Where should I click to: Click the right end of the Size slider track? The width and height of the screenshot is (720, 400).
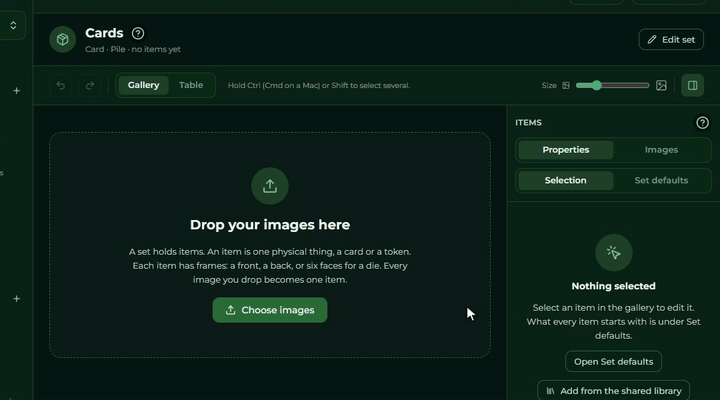point(646,85)
